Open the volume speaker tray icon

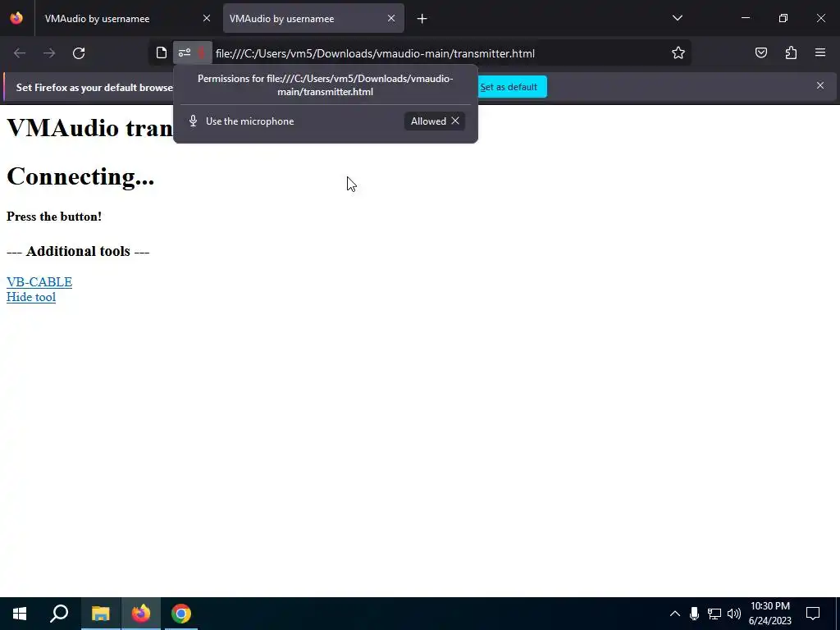pos(734,614)
